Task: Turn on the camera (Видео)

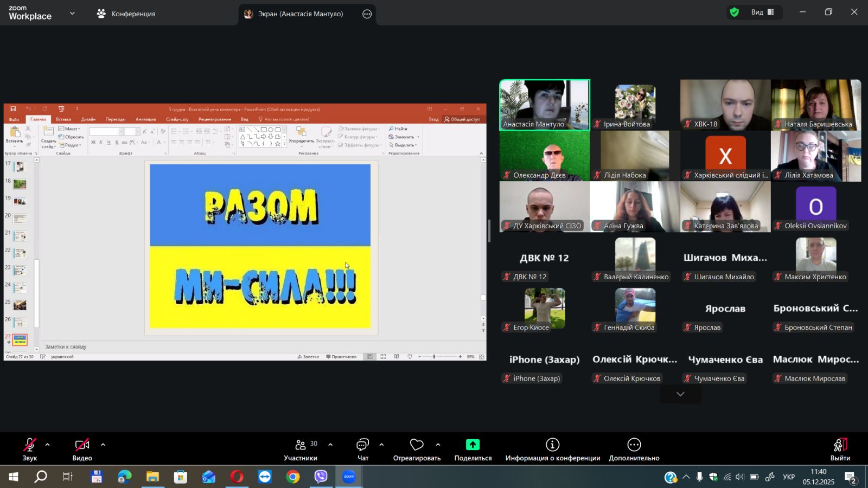Action: (x=82, y=445)
